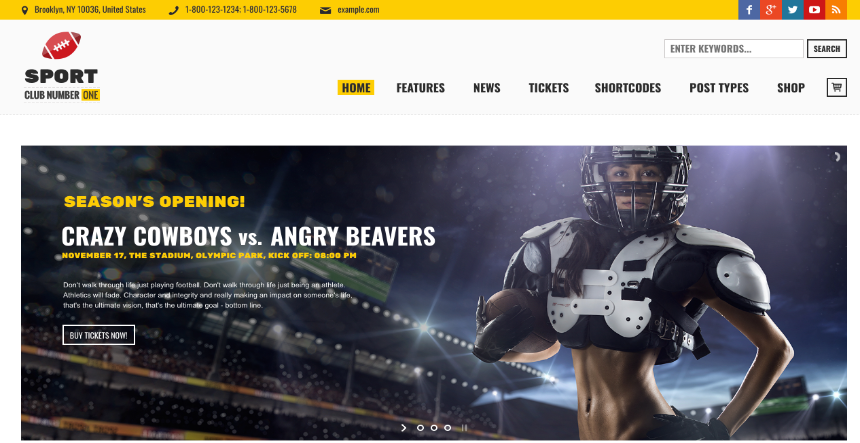Pause the slideshow

[x=464, y=428]
